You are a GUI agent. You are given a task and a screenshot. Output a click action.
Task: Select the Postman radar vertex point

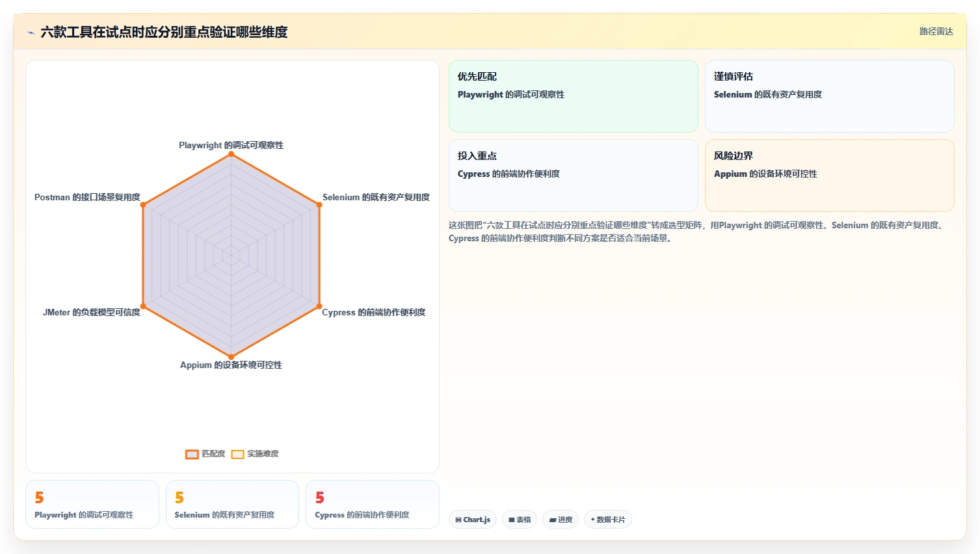point(143,205)
